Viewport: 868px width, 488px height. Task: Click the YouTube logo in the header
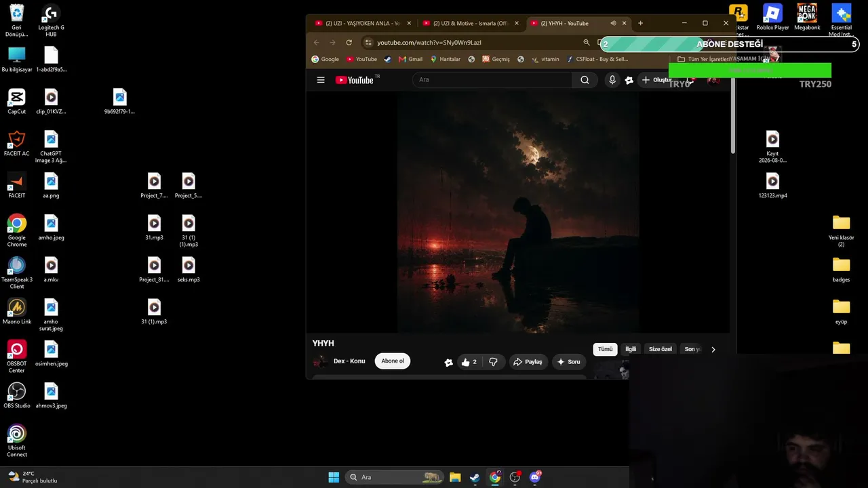point(355,80)
